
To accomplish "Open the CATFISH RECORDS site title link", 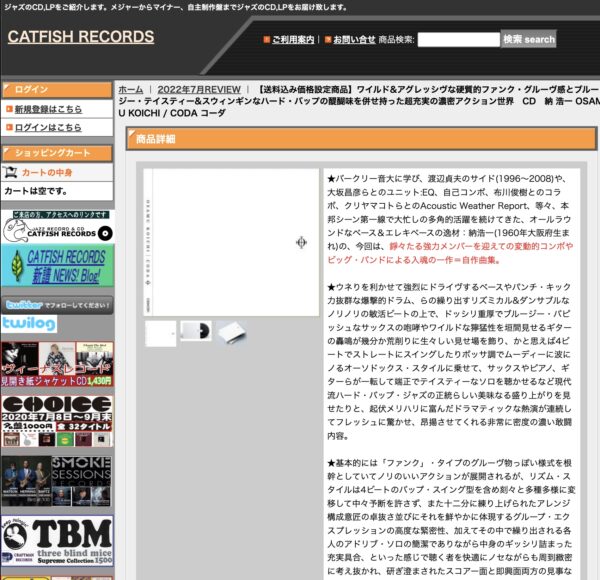I will tap(81, 37).
